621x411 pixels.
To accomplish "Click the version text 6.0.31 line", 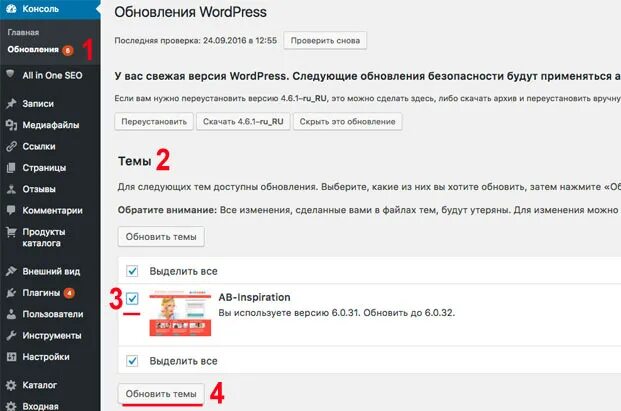I will coord(337,312).
